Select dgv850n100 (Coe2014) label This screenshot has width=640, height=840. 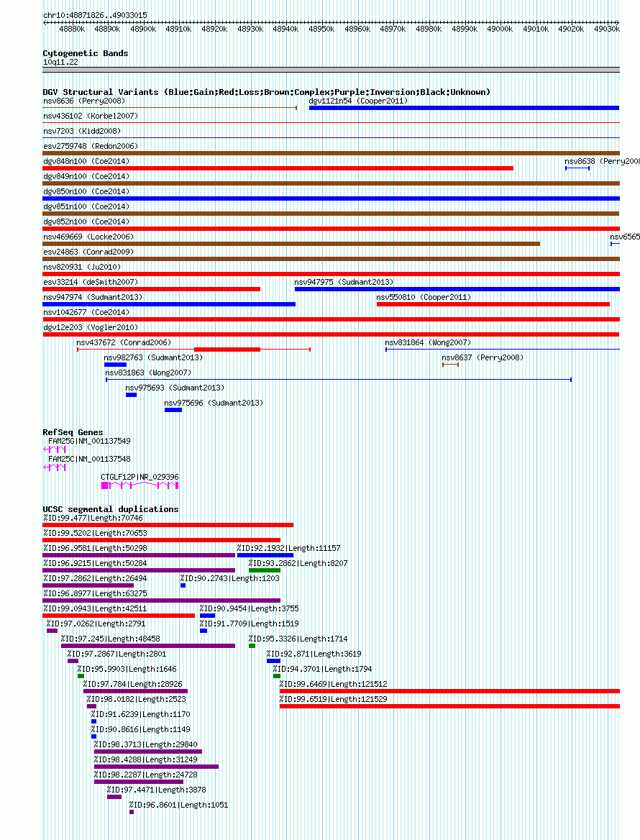(x=86, y=191)
